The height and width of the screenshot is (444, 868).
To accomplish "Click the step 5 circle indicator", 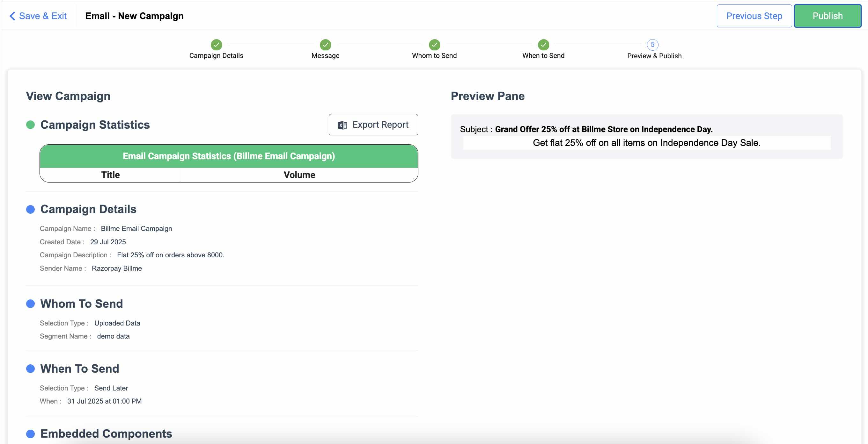I will coord(652,45).
